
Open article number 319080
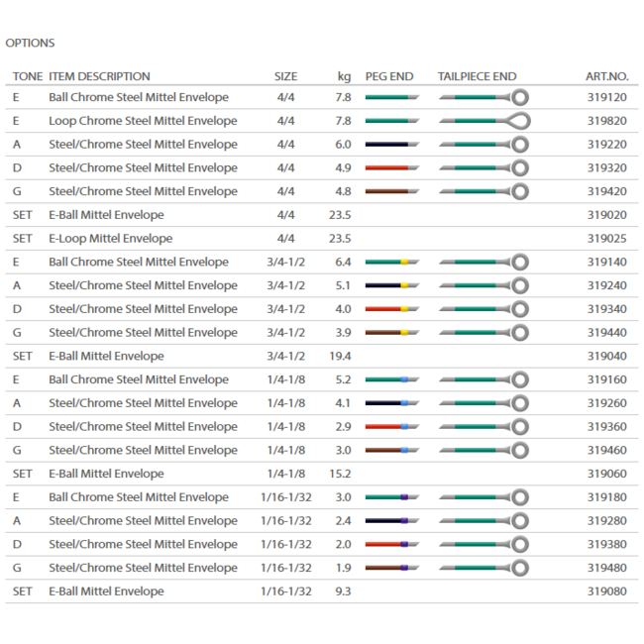coord(606,591)
